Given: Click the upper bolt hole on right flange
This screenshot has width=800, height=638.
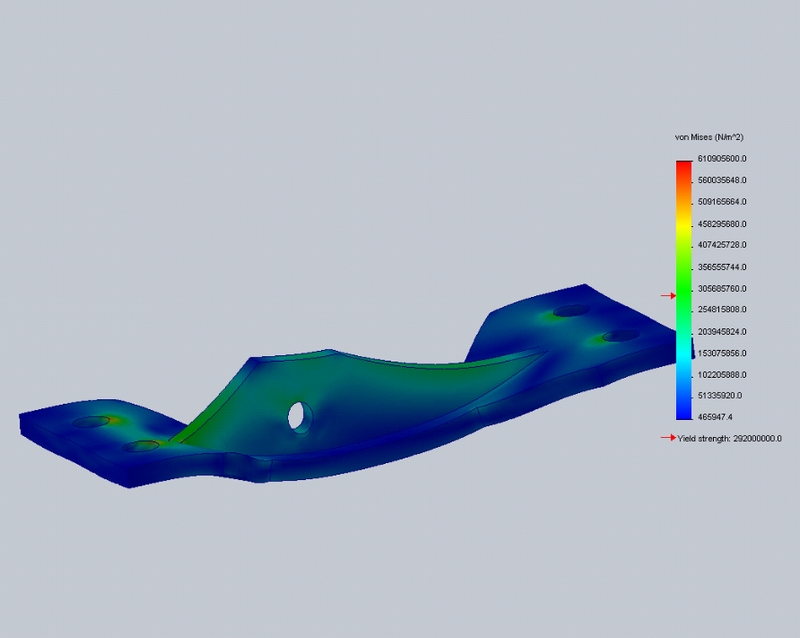Looking at the screenshot, I should [x=570, y=311].
